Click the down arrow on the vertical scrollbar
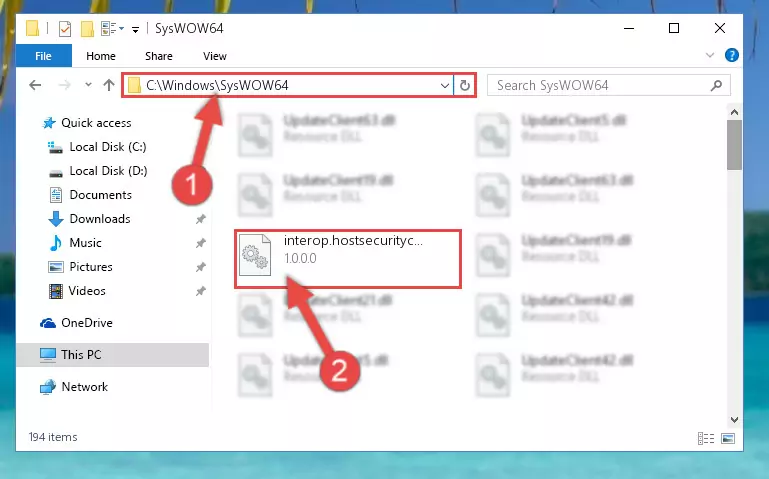Image resolution: width=769 pixels, height=479 pixels. (x=734, y=420)
